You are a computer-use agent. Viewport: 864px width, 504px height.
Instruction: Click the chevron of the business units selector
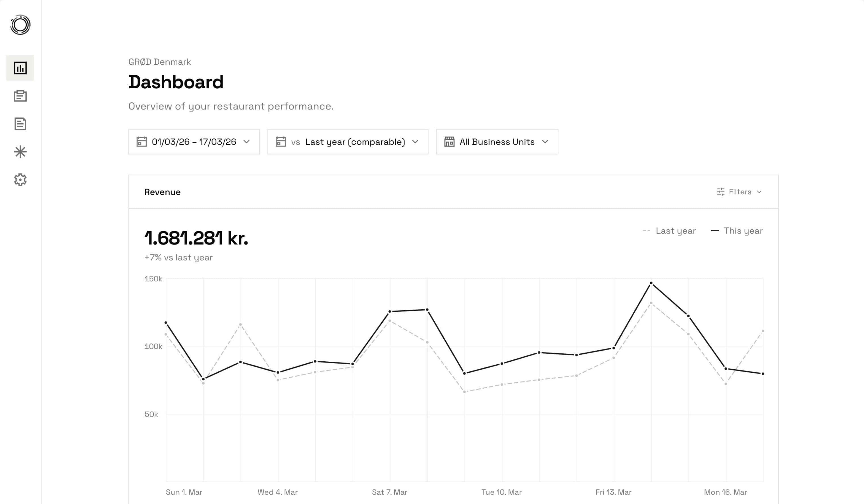click(x=545, y=141)
